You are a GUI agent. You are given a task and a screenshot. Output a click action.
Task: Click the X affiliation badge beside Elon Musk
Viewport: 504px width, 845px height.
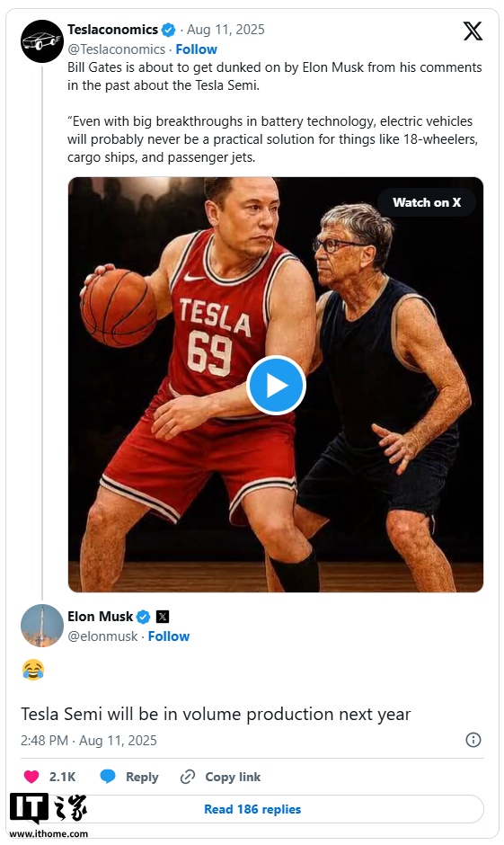pos(163,617)
